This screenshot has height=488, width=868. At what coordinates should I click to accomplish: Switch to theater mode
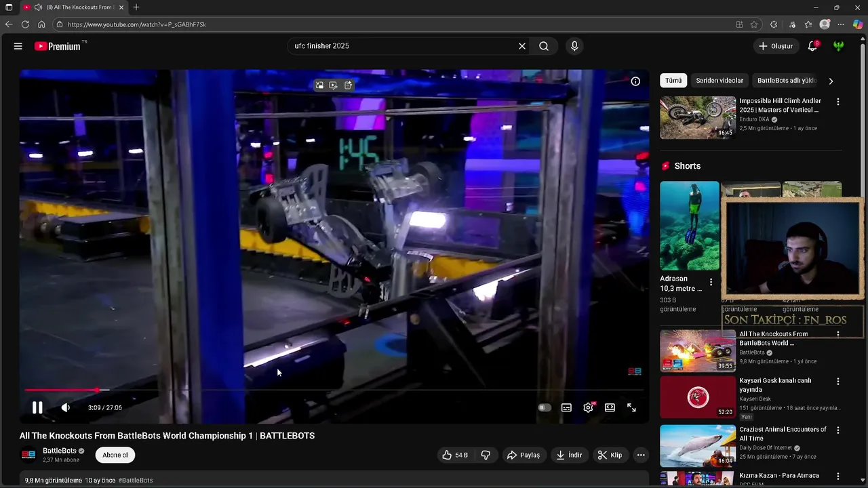610,407
